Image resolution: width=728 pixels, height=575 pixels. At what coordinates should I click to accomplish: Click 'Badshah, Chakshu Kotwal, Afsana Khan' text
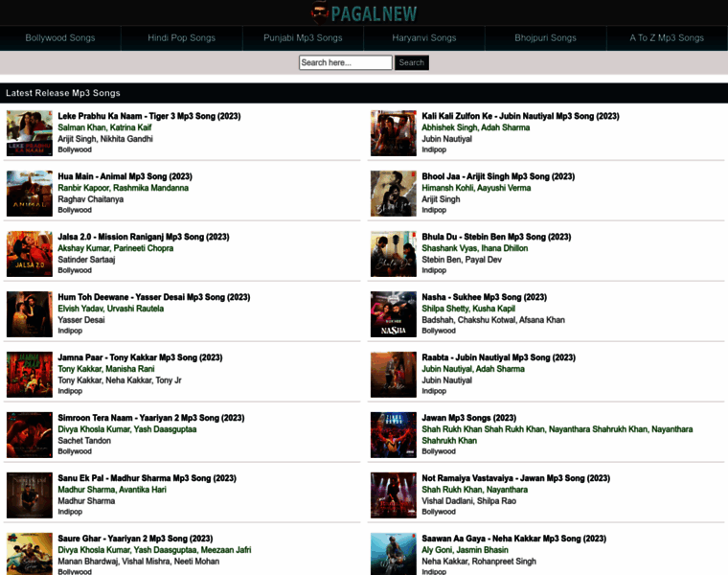(493, 320)
